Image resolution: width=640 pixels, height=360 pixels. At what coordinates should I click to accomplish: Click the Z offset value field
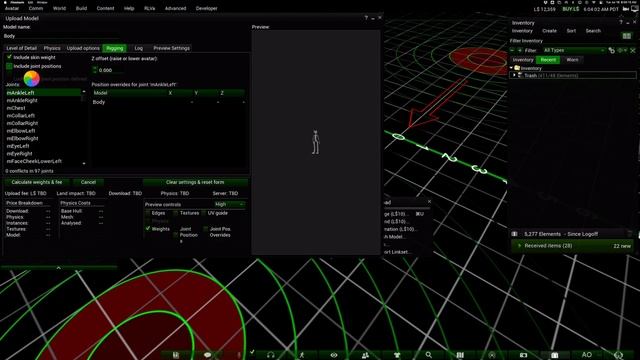pyautogui.click(x=110, y=70)
